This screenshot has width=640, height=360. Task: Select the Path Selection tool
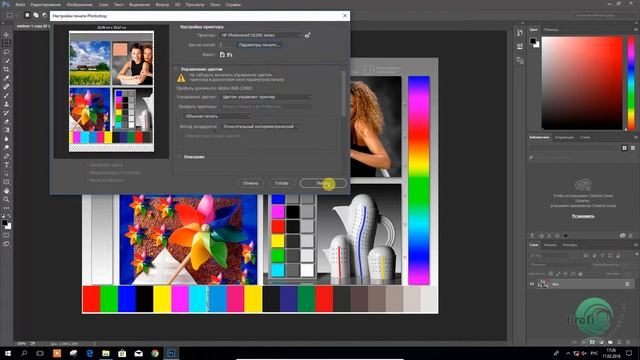[6, 173]
